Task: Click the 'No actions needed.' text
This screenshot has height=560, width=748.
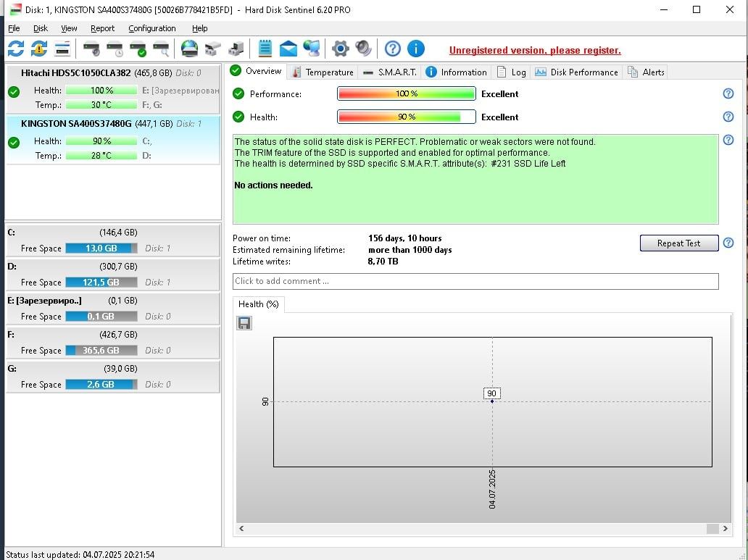Action: (x=273, y=185)
